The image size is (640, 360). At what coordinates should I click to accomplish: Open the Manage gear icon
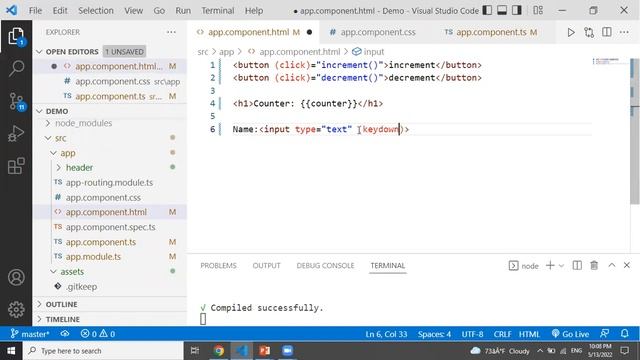coord(16,309)
